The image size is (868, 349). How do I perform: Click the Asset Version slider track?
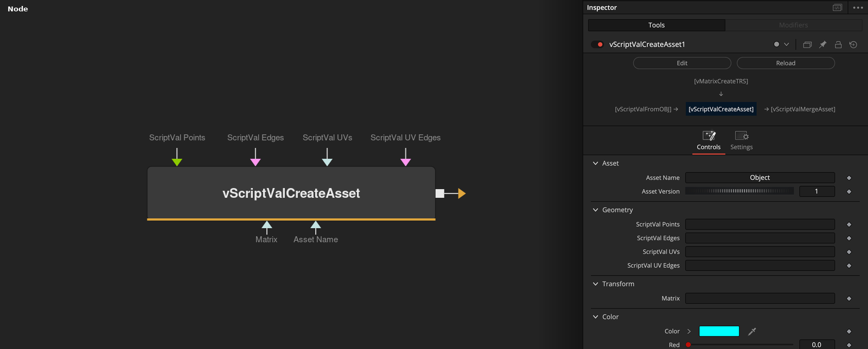pos(739,191)
